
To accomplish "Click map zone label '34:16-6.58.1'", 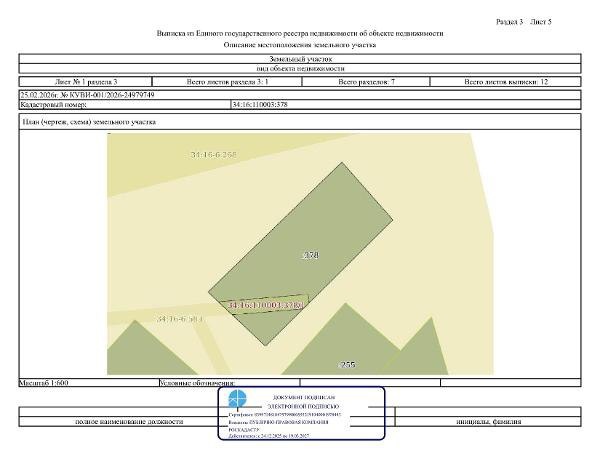I will (x=180, y=319).
